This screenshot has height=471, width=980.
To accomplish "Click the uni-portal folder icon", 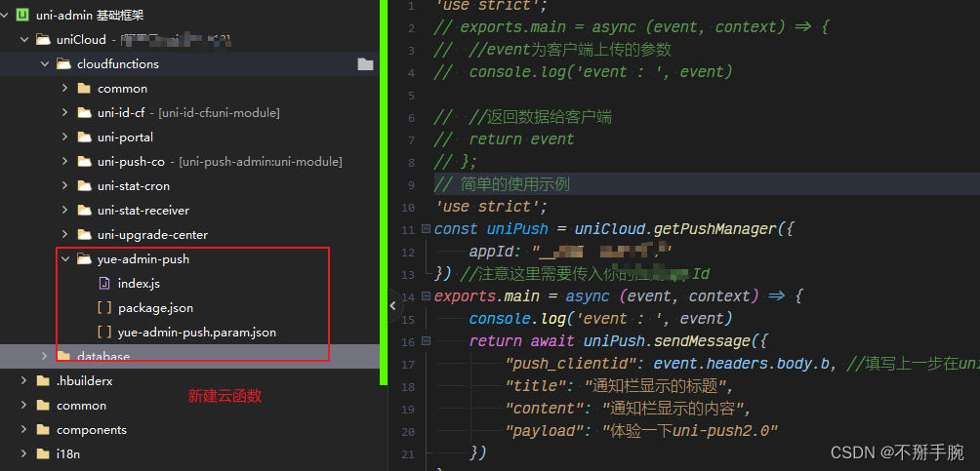I will pos(83,137).
